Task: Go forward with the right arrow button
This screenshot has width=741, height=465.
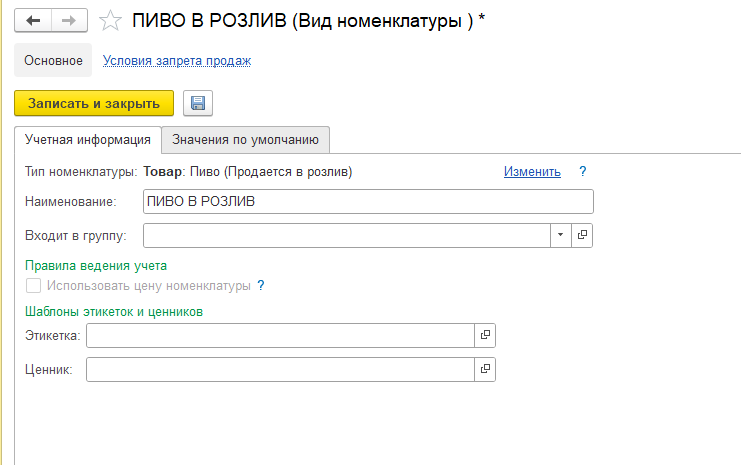Action: click(x=69, y=20)
